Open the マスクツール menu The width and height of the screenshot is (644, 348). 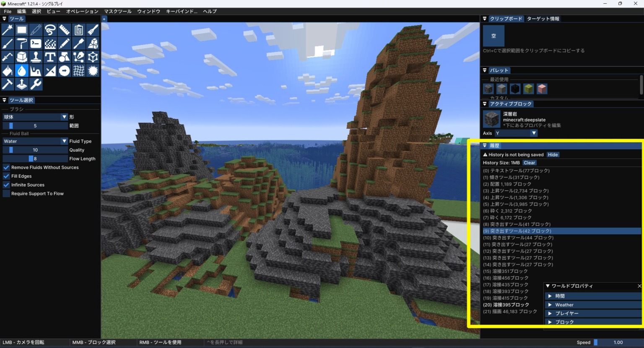click(x=118, y=11)
